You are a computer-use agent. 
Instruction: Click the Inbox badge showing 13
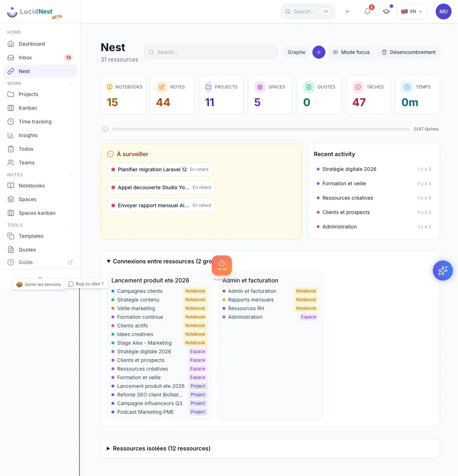(x=68, y=58)
